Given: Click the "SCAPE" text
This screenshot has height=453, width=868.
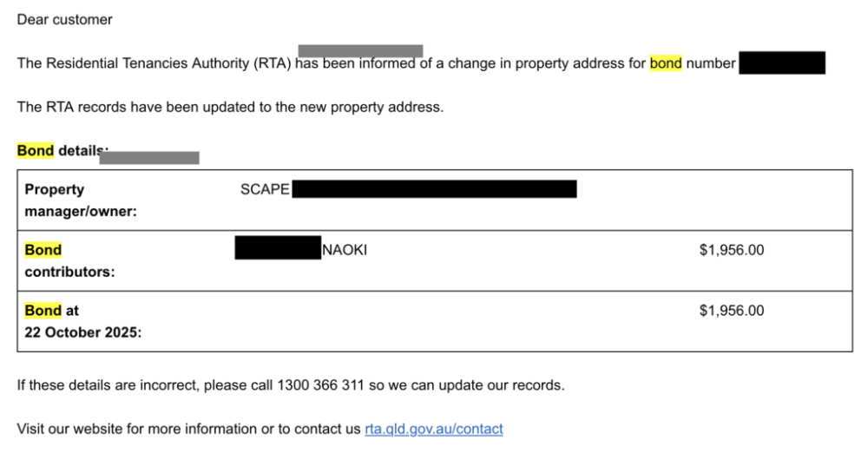Looking at the screenshot, I should tap(265, 189).
